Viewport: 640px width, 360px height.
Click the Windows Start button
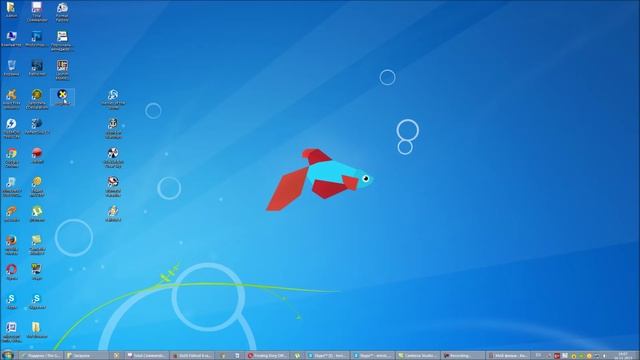(x=8, y=355)
